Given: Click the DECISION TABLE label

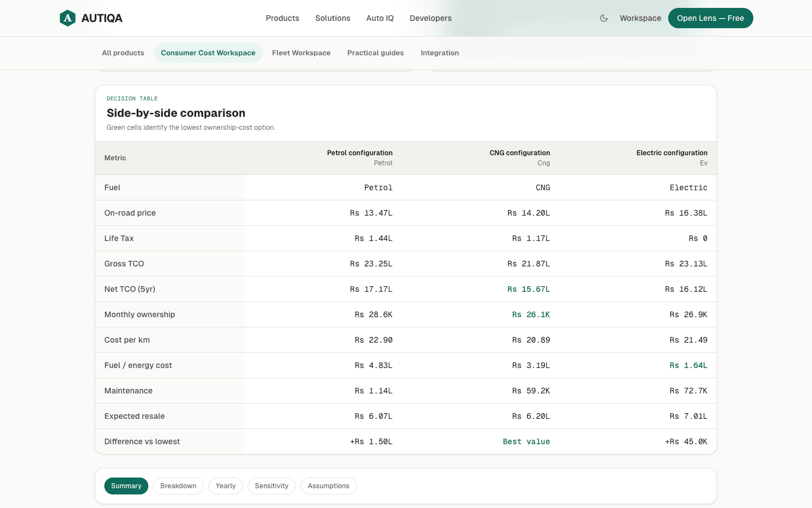Looking at the screenshot, I should pyautogui.click(x=132, y=98).
